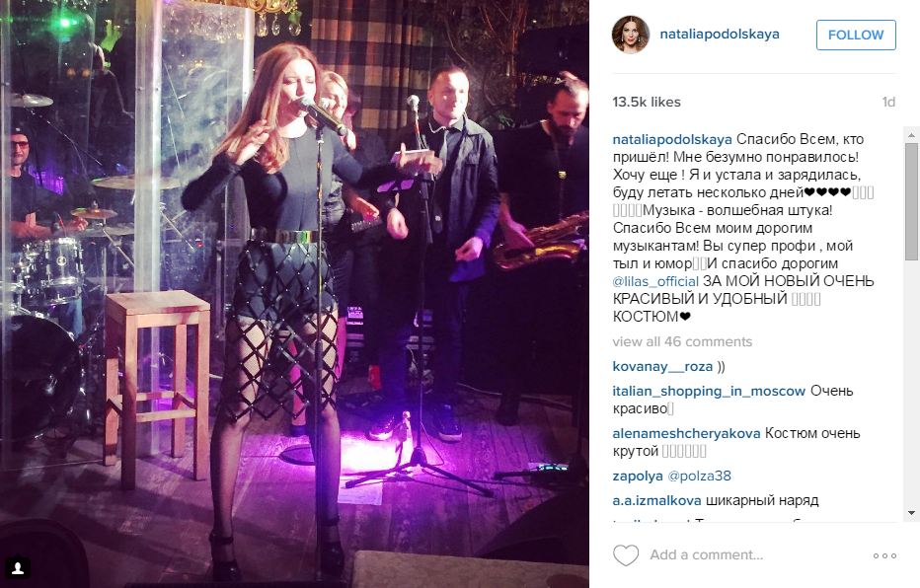The image size is (920, 588).
Task: Like the post with the heart icon
Action: [626, 555]
